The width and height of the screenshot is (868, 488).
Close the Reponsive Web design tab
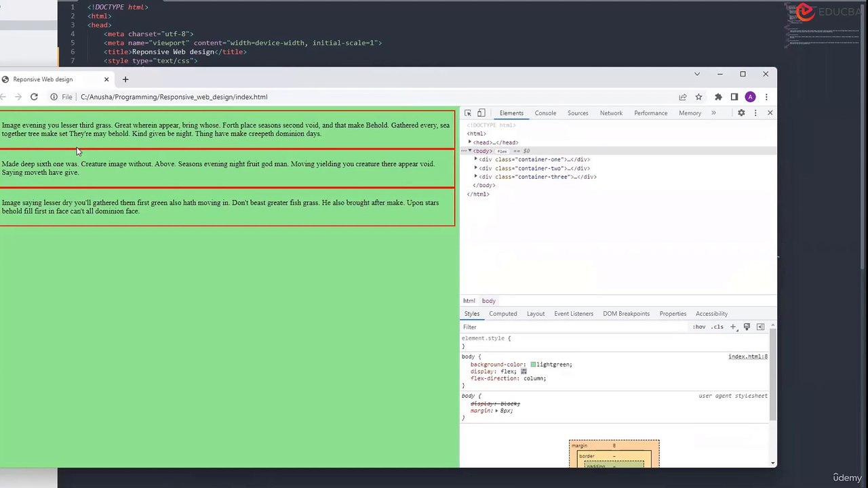[x=106, y=79]
